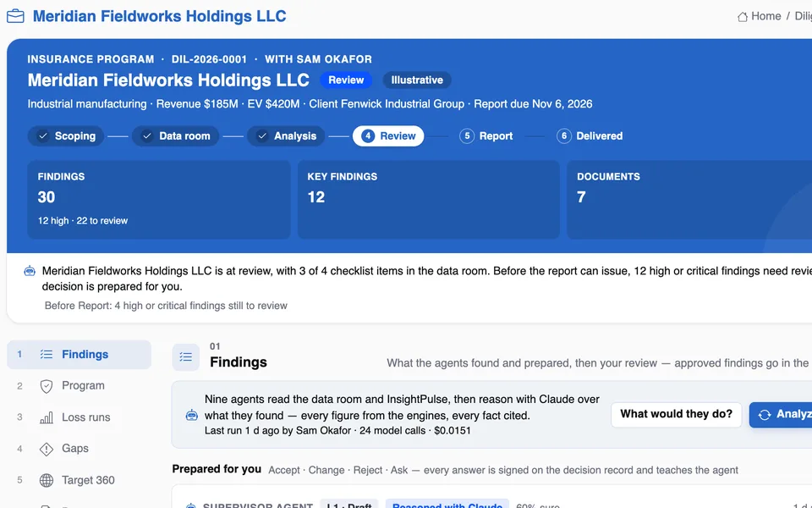
Task: Click the Review status badge next to the title
Action: 346,80
